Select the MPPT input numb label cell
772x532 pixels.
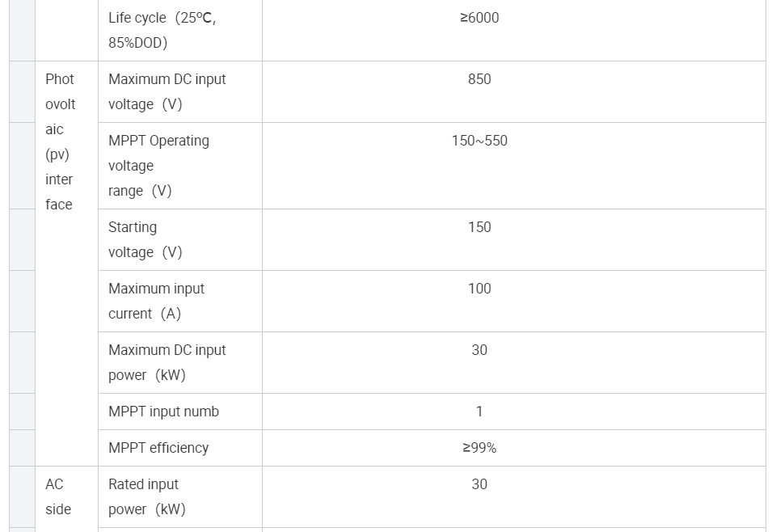click(x=164, y=412)
